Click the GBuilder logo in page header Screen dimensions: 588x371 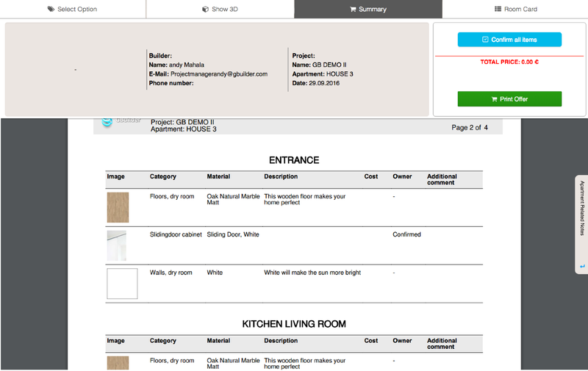click(121, 121)
